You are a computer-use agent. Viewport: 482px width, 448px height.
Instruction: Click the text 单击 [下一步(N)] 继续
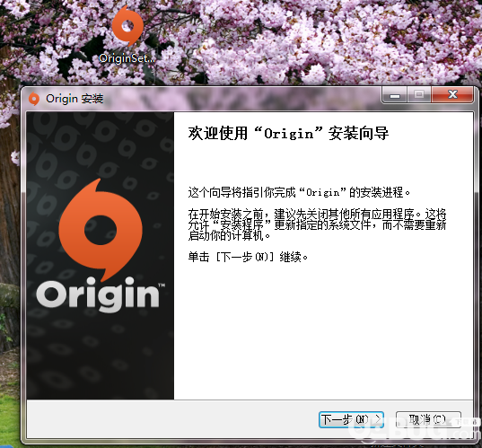(x=248, y=257)
